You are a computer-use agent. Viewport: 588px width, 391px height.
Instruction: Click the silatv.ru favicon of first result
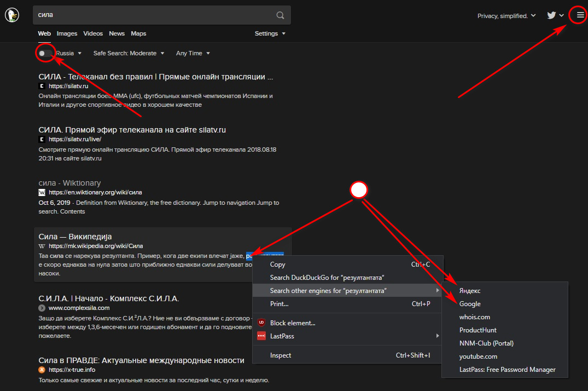(x=42, y=86)
